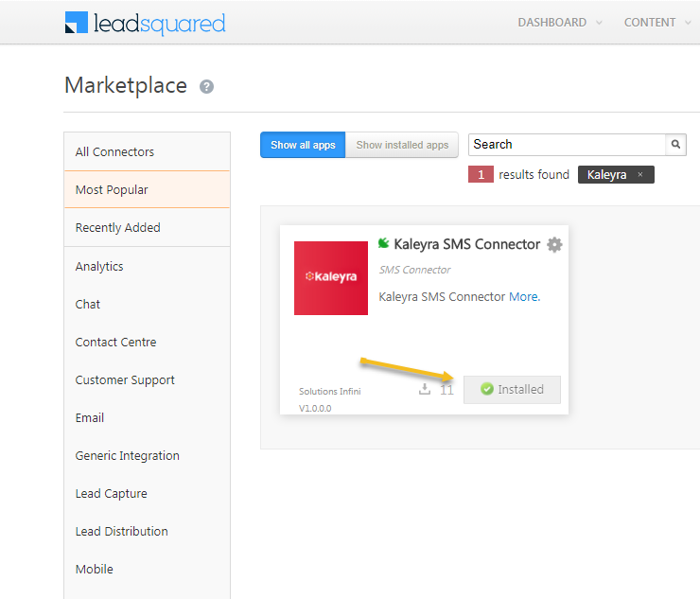Open the CONTENT menu
This screenshot has height=599, width=700.
coord(650,23)
